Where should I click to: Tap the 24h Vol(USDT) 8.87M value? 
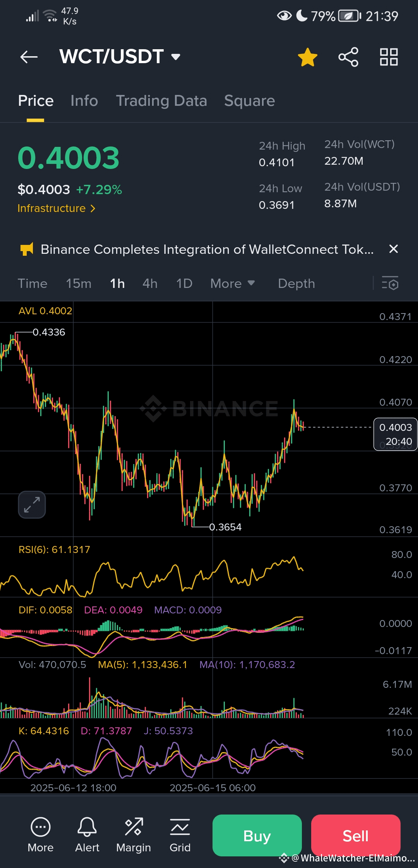340,203
